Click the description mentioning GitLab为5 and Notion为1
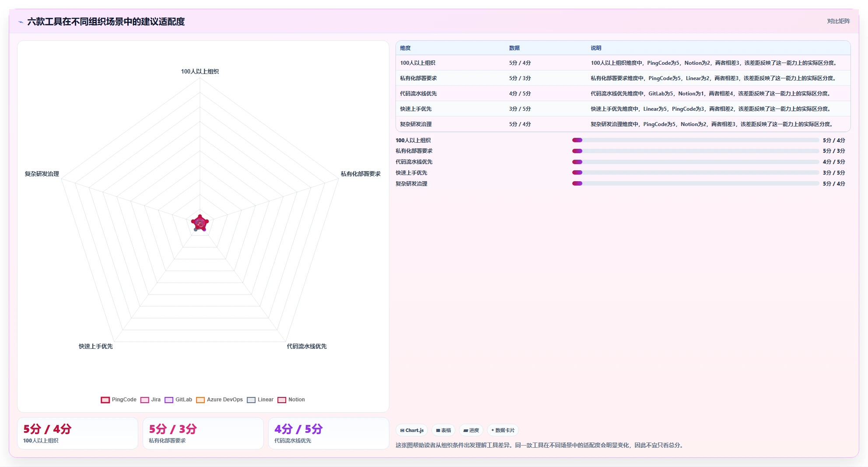The height and width of the screenshot is (467, 868). coord(710,94)
